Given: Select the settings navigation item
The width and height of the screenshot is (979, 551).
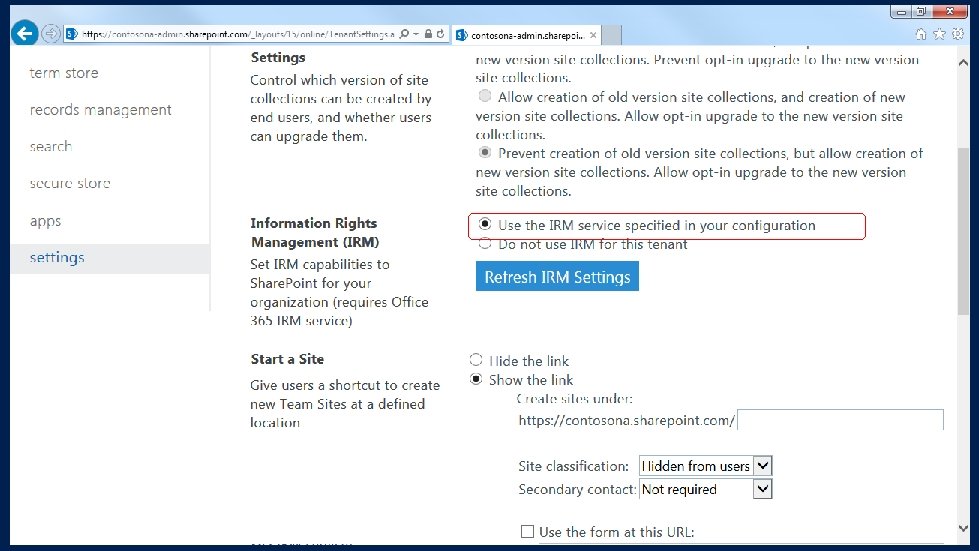Looking at the screenshot, I should point(110,258).
